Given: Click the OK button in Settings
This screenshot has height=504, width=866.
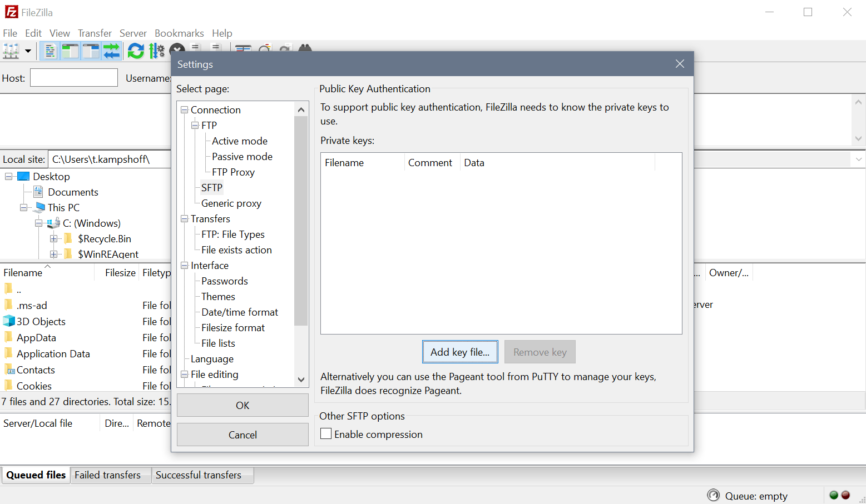Looking at the screenshot, I should click(x=243, y=405).
